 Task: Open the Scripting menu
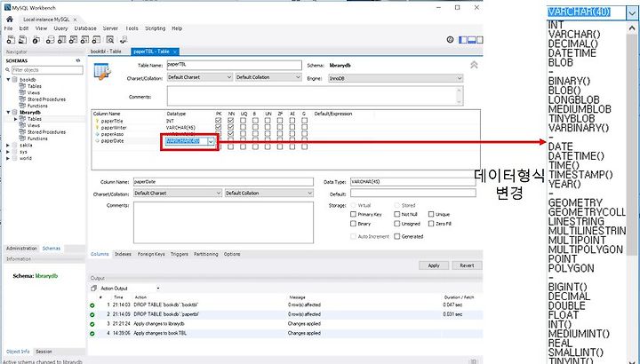(156, 28)
